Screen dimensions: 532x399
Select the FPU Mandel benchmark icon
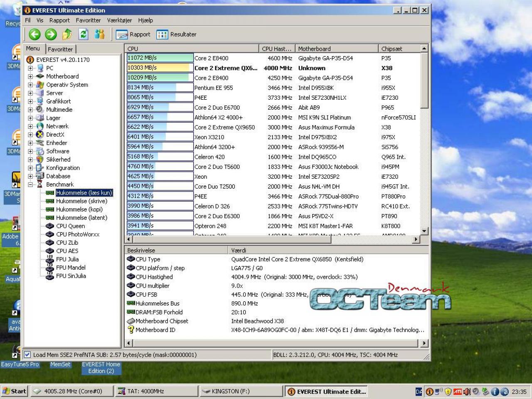click(x=50, y=268)
